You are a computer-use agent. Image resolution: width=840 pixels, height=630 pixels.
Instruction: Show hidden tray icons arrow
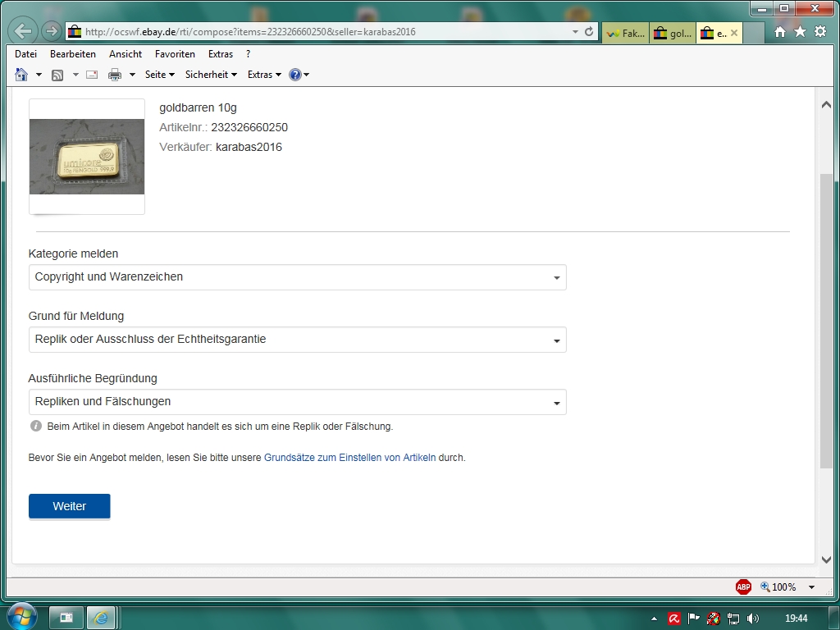tap(654, 619)
